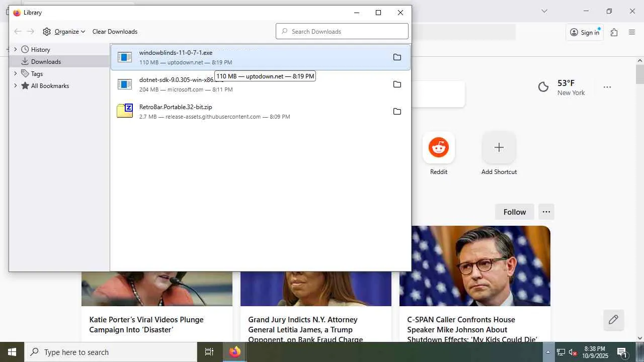The image size is (644, 362).
Task: Select Tags in the Library sidebar
Action: coord(59,73)
